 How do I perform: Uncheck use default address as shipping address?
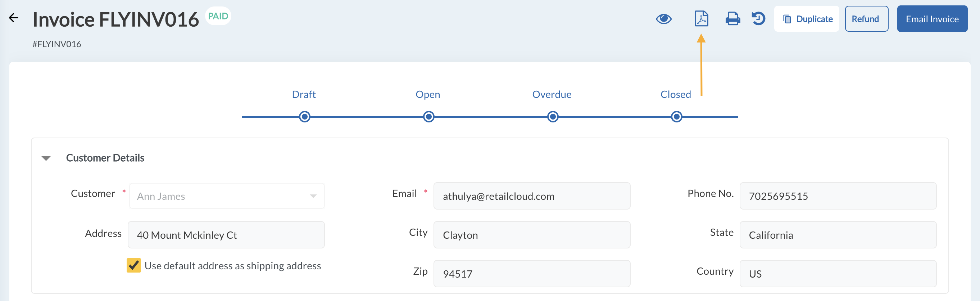tap(133, 265)
